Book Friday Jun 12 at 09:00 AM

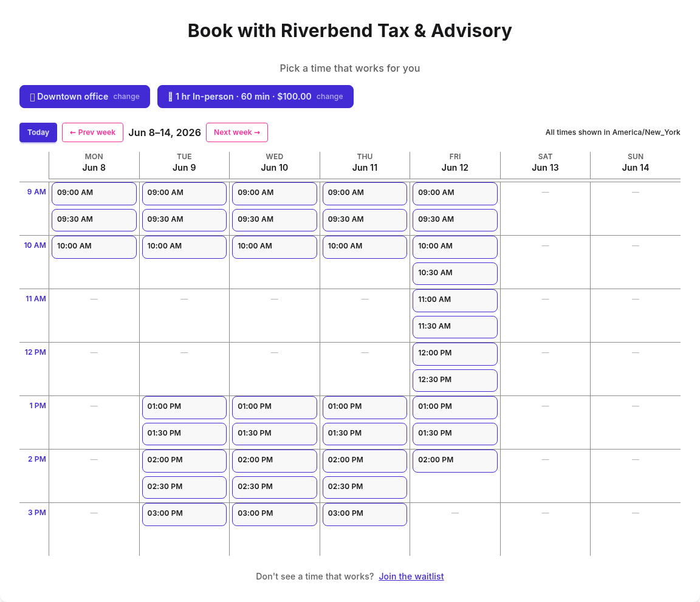tap(455, 194)
